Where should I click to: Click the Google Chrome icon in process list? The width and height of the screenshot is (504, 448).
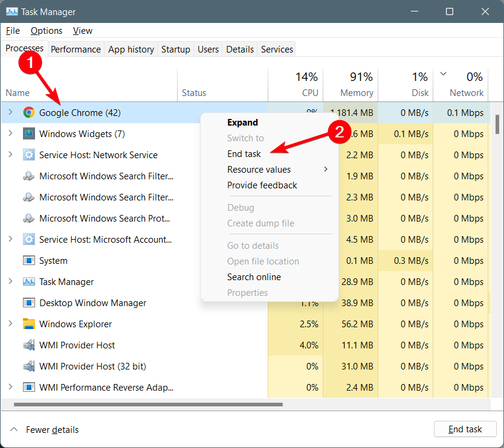tap(29, 112)
